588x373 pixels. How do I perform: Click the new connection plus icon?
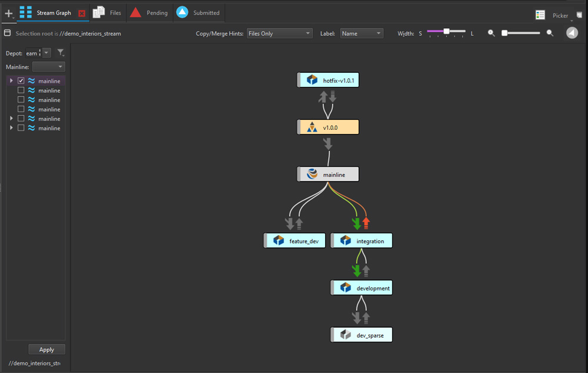pos(8,12)
